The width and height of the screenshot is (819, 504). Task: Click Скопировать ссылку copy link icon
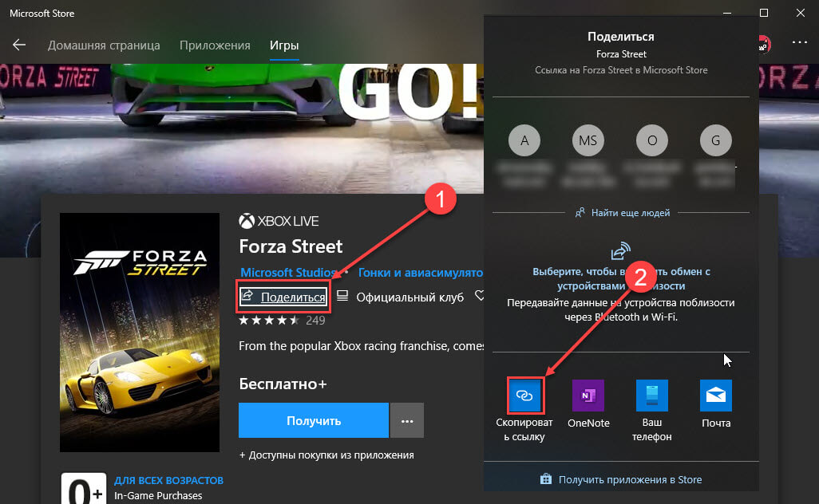click(x=524, y=396)
